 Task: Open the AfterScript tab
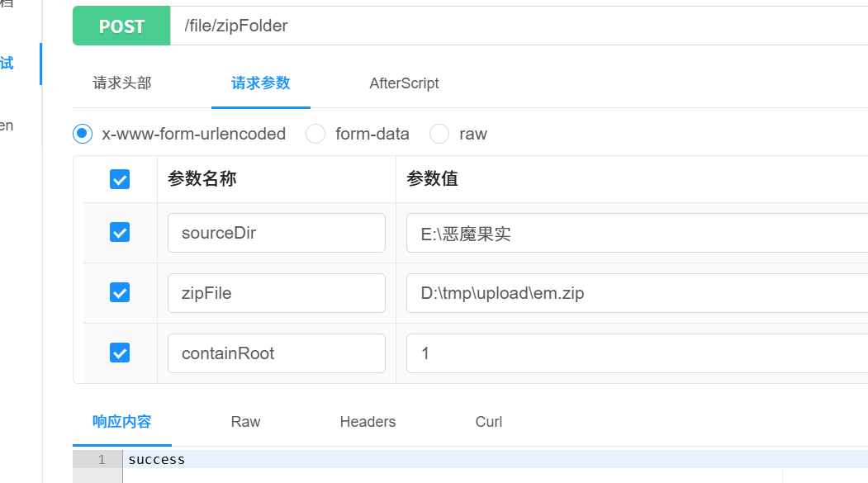tap(404, 83)
